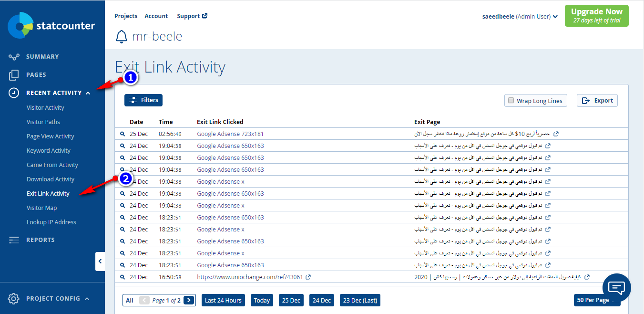Open the uniochange.com/ref/43061 exit link
Screen dimensions: 644x314
[250, 277]
